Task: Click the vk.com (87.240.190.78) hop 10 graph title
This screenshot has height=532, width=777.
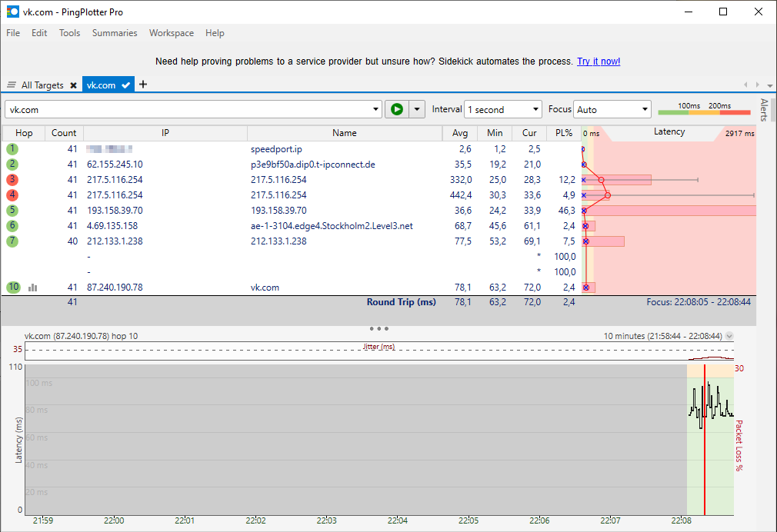Action: point(82,336)
